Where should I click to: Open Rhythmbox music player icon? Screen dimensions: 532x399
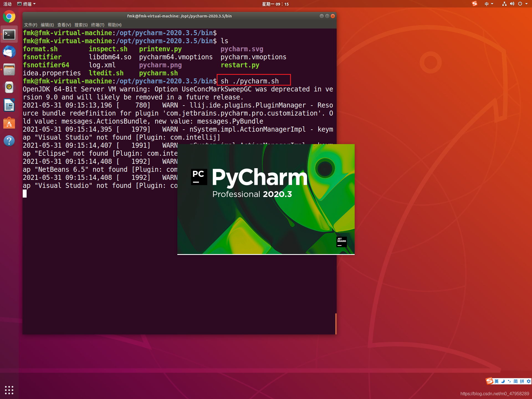[9, 87]
